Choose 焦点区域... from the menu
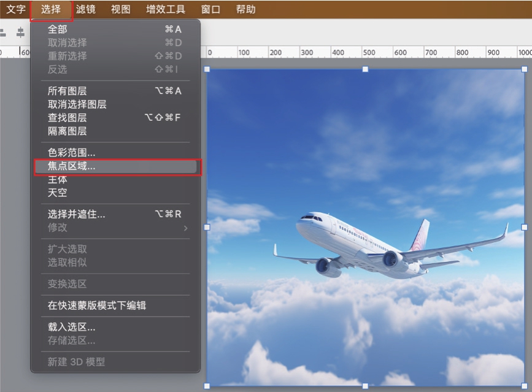The height and width of the screenshot is (392, 532). [115, 166]
